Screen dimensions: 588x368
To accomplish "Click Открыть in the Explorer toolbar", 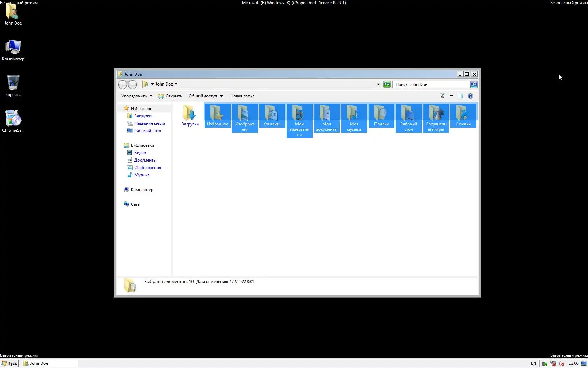I will [170, 96].
